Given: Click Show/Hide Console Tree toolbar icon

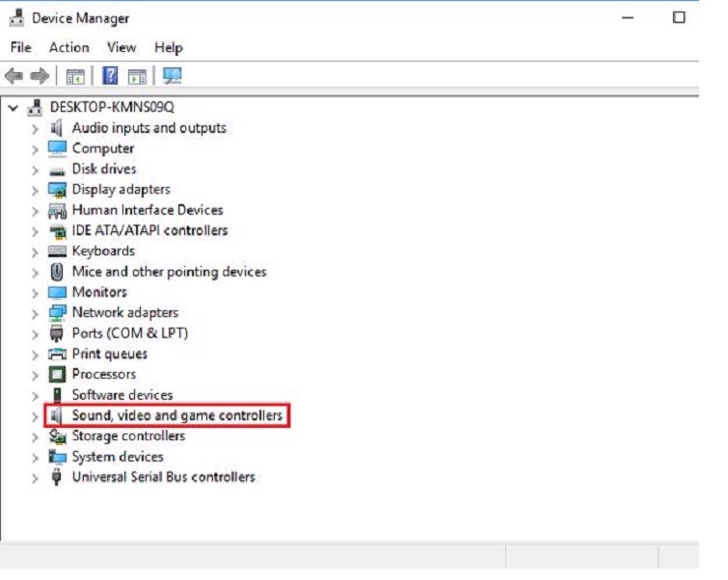Looking at the screenshot, I should pyautogui.click(x=75, y=76).
